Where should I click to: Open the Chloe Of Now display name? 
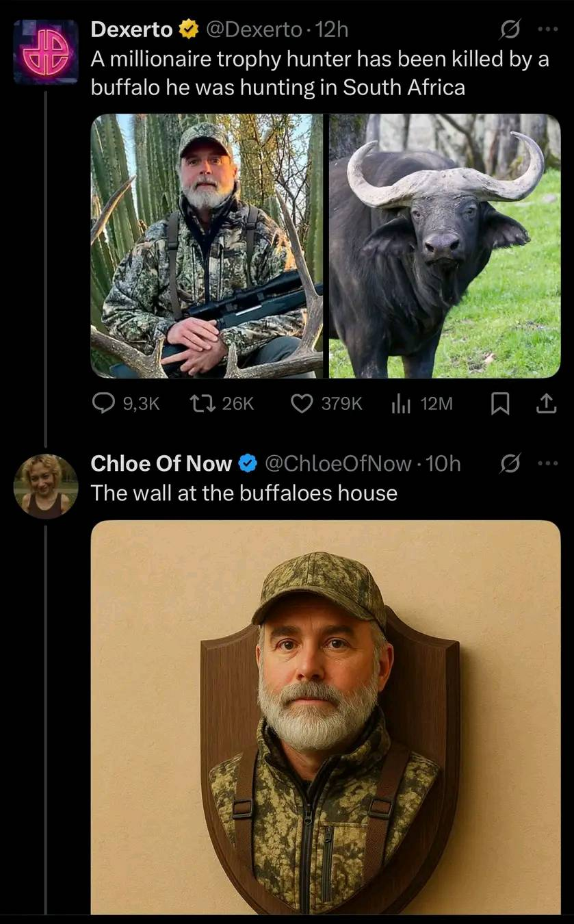[161, 463]
